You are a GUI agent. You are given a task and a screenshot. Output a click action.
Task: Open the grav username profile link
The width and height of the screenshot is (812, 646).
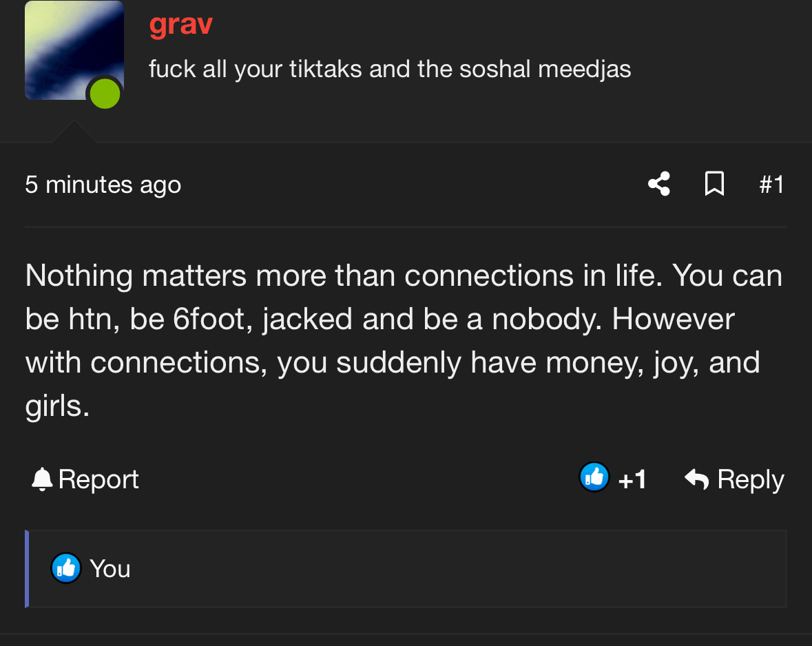(180, 24)
